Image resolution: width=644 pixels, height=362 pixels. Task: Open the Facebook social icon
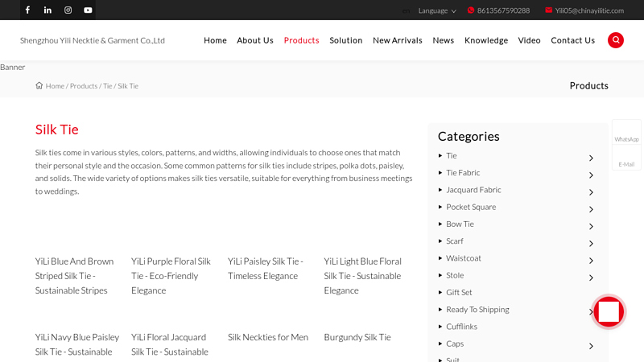[x=27, y=10]
